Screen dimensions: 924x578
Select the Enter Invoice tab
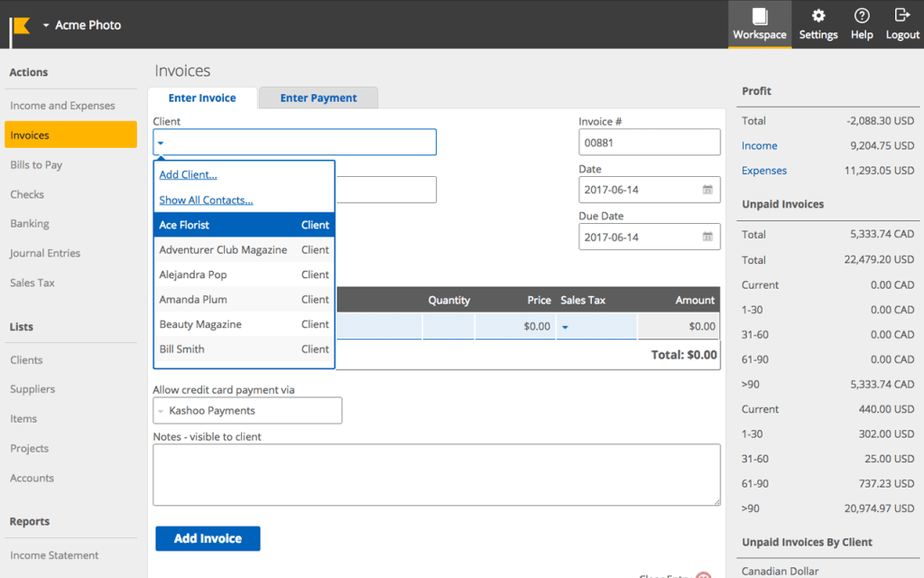(202, 98)
